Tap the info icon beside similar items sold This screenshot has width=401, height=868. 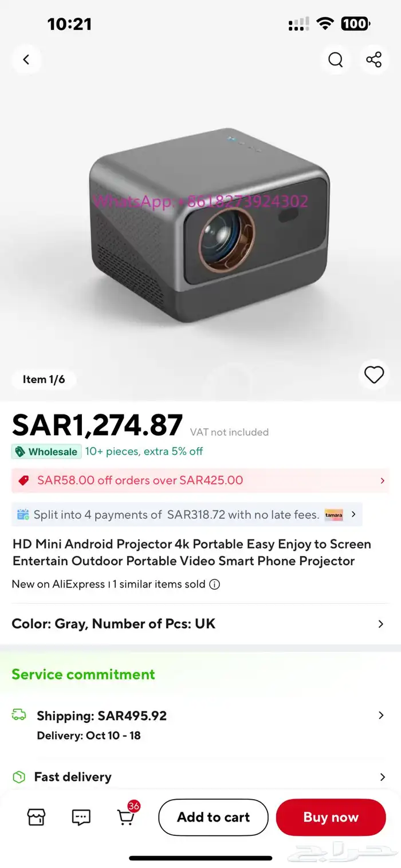pyautogui.click(x=215, y=585)
